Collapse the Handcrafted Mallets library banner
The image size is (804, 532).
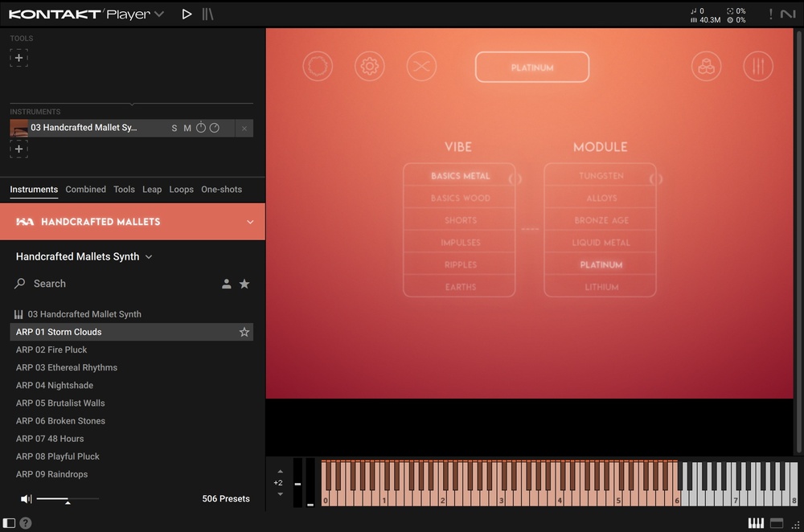coord(250,222)
